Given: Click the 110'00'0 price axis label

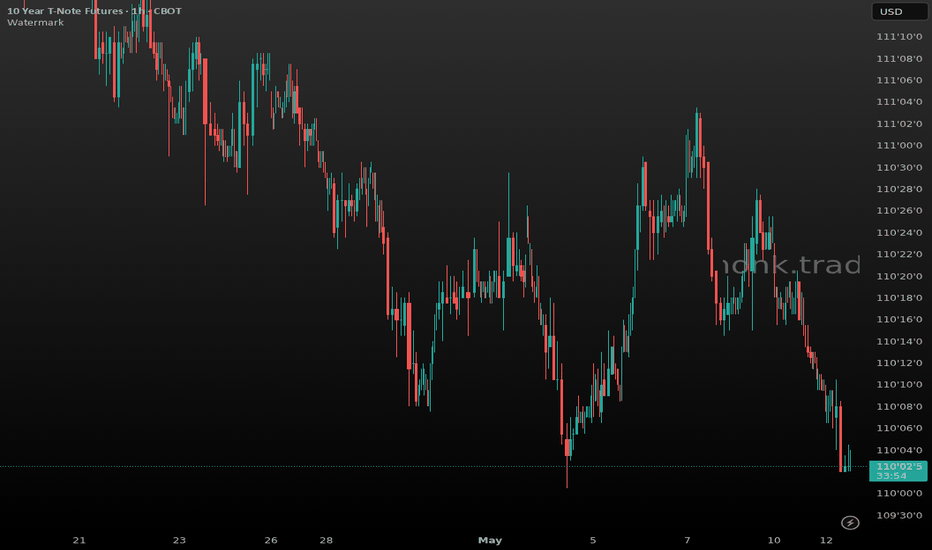Looking at the screenshot, I should pyautogui.click(x=899, y=494).
